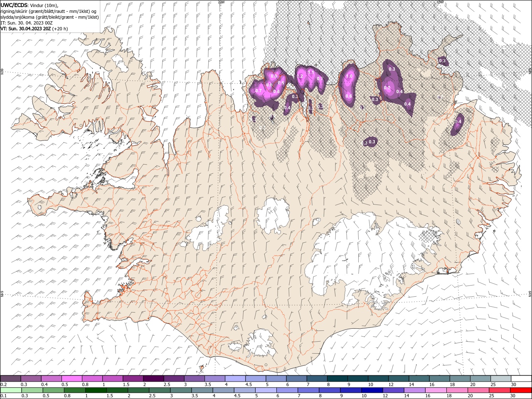Select the dark teal 8 swatch, upper legend
The width and height of the screenshot is (532, 399).
(337, 379)
